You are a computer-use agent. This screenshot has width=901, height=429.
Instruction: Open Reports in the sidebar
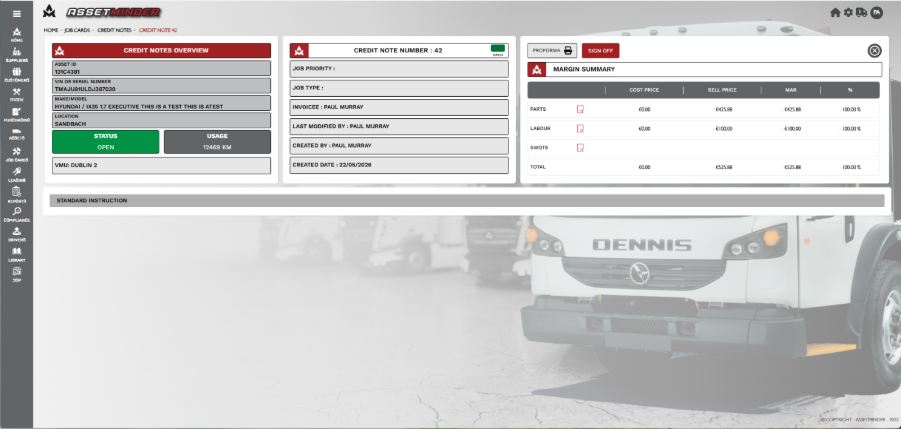pos(17,195)
